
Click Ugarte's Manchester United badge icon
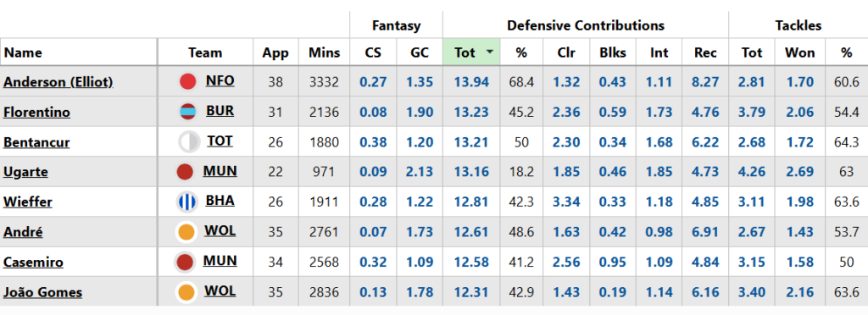click(185, 172)
